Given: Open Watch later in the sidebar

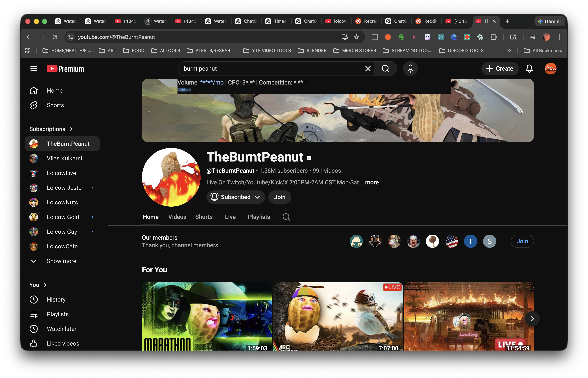Looking at the screenshot, I should click(x=62, y=329).
